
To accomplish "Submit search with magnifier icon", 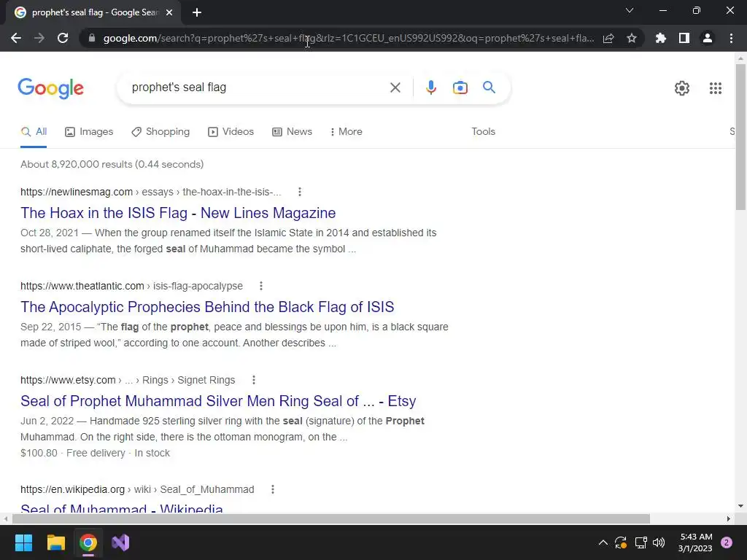I will coord(489,87).
